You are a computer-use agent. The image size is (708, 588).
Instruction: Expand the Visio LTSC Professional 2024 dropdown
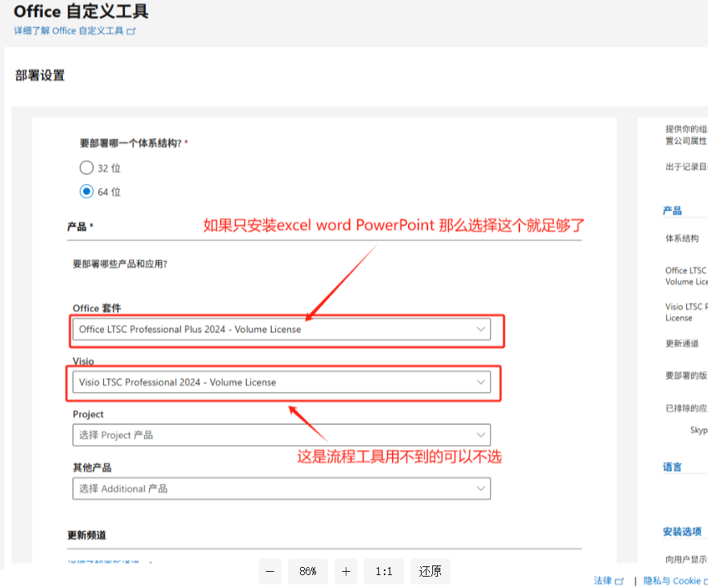pyautogui.click(x=281, y=382)
